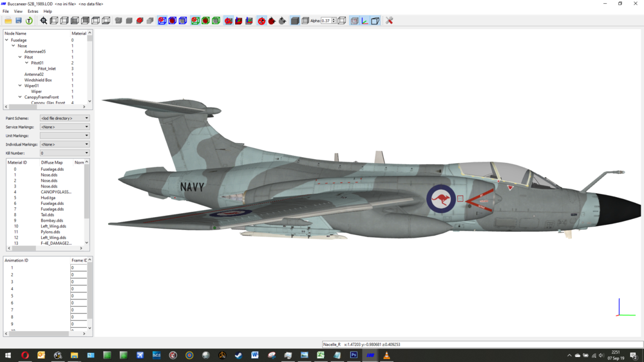Select the Tail.dds material row
Screen dimensions: 644x362
(46, 214)
